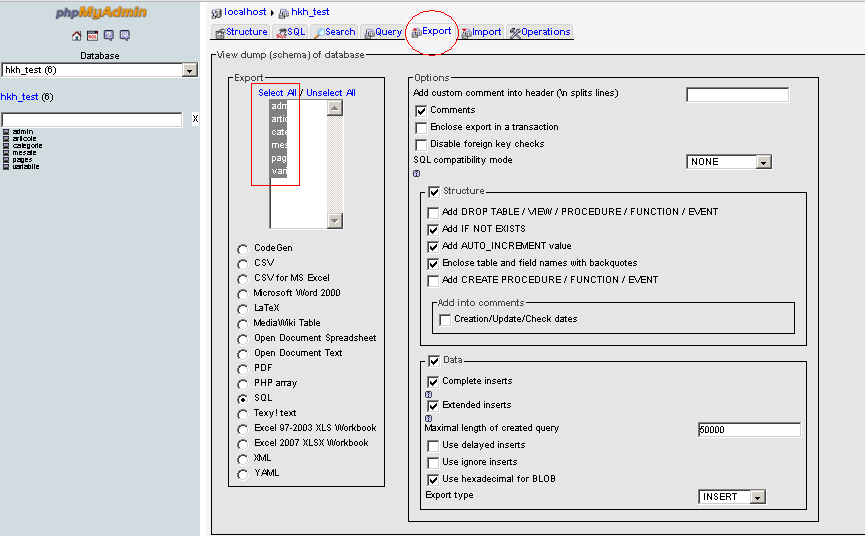Image resolution: width=865 pixels, height=536 pixels.
Task: Browse icon beside variabile table
Action: [x=6, y=167]
